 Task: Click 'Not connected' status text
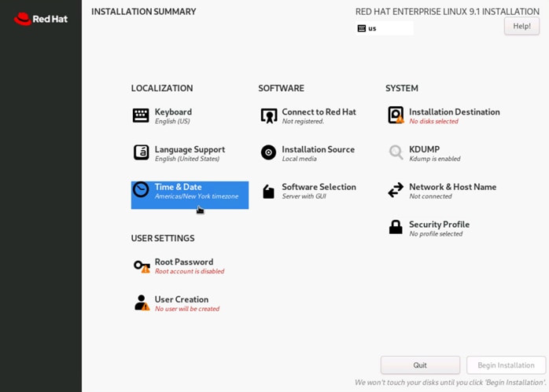[x=431, y=196]
